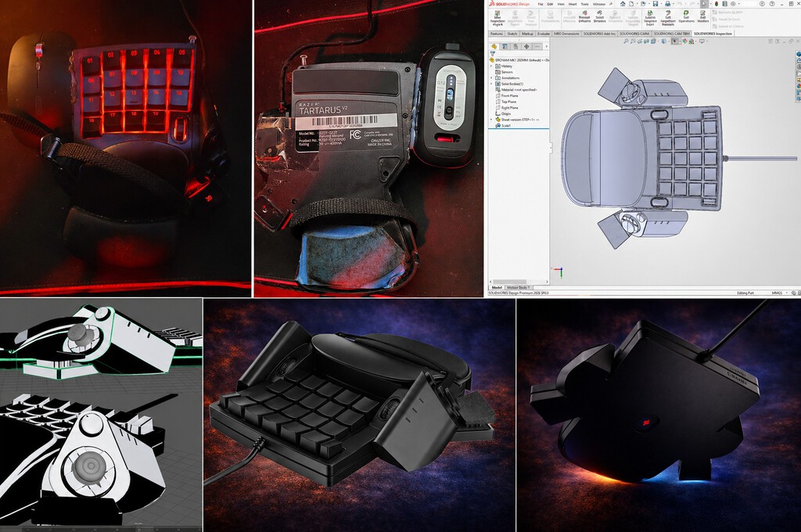This screenshot has height=532, width=801.
Task: Switch to the Markup ribbon tab
Action: pos(527,34)
